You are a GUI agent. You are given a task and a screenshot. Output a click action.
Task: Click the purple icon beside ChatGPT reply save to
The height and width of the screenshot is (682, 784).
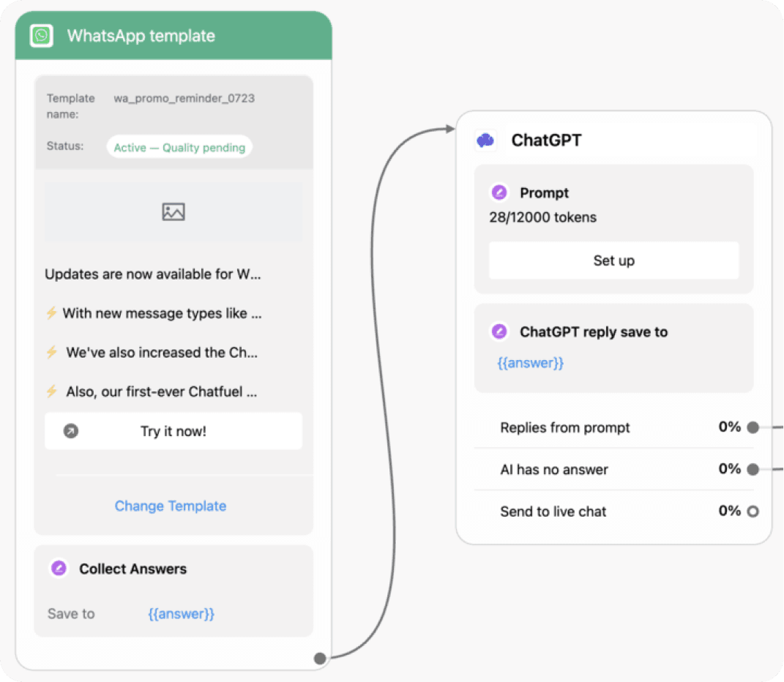[x=499, y=331]
